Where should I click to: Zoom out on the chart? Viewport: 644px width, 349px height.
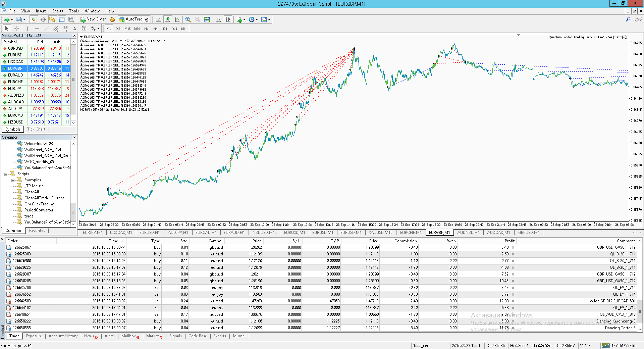(198, 19)
